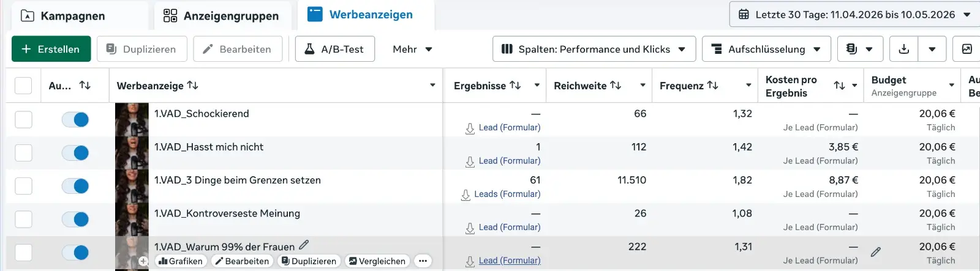Click the export download icon
The height and width of the screenshot is (271, 980).
pyautogui.click(x=903, y=49)
